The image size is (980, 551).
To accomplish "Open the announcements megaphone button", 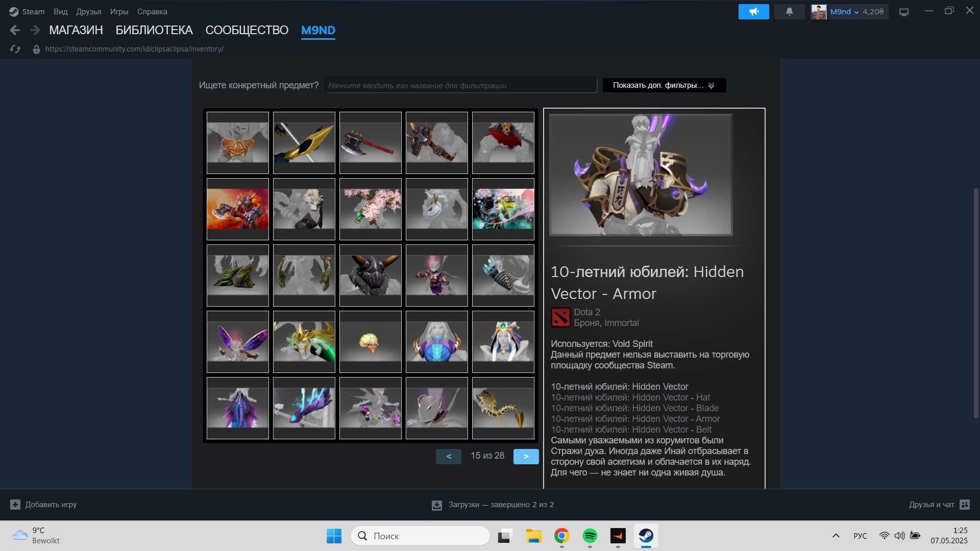I will (753, 11).
